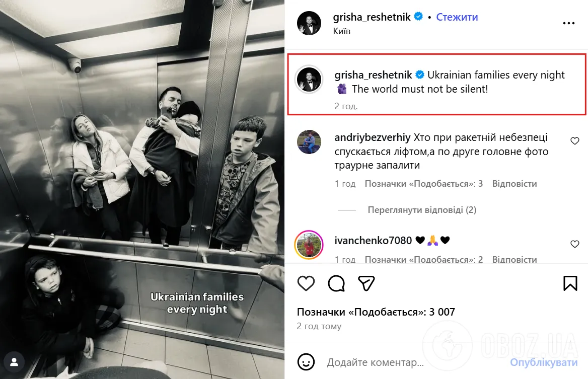The height and width of the screenshot is (379, 588).
Task: Expand Переглянути відповіді (2) replies
Action: click(422, 210)
